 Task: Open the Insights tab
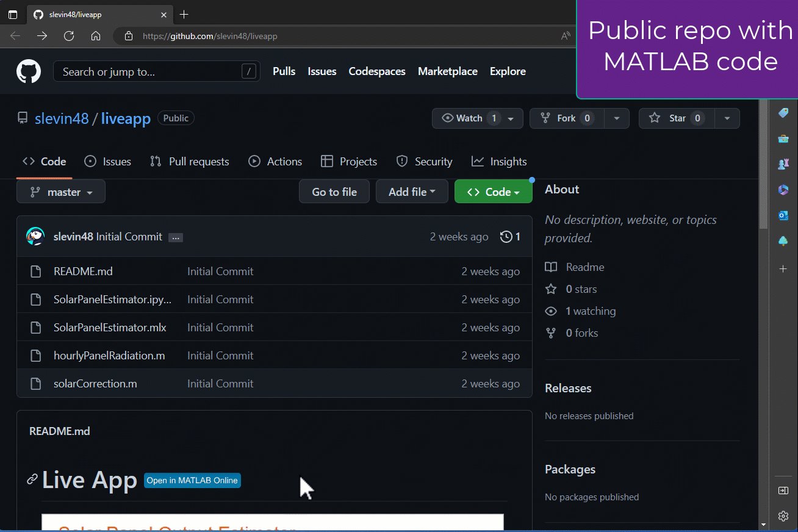[499, 162]
